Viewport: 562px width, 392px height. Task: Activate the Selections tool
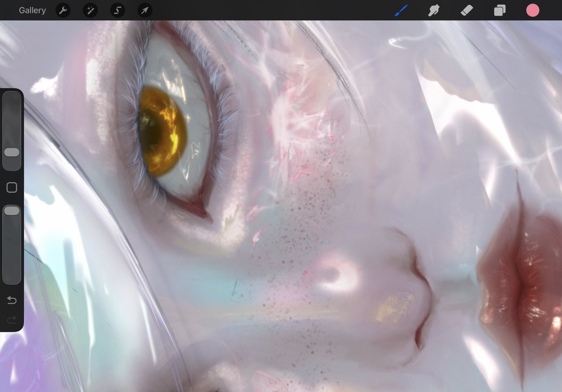[117, 10]
